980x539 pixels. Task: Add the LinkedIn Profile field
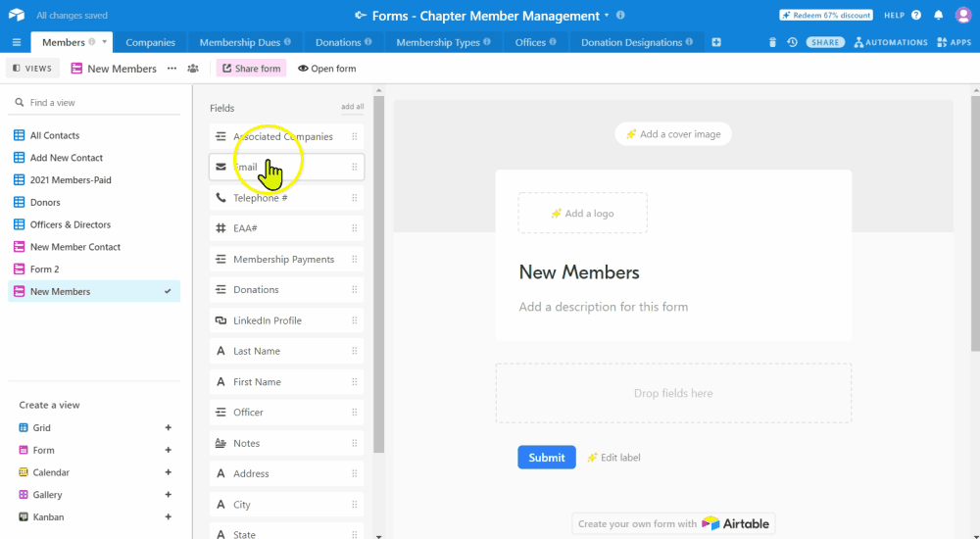(286, 320)
